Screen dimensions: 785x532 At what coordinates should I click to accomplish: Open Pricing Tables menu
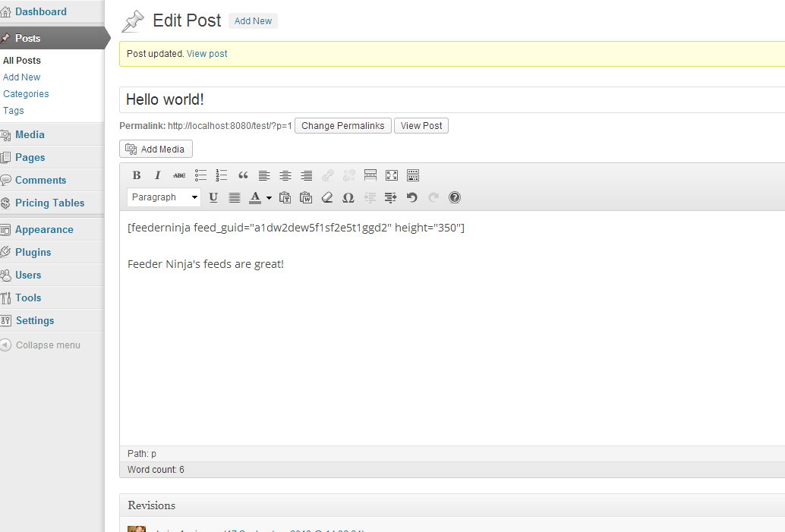click(x=52, y=203)
